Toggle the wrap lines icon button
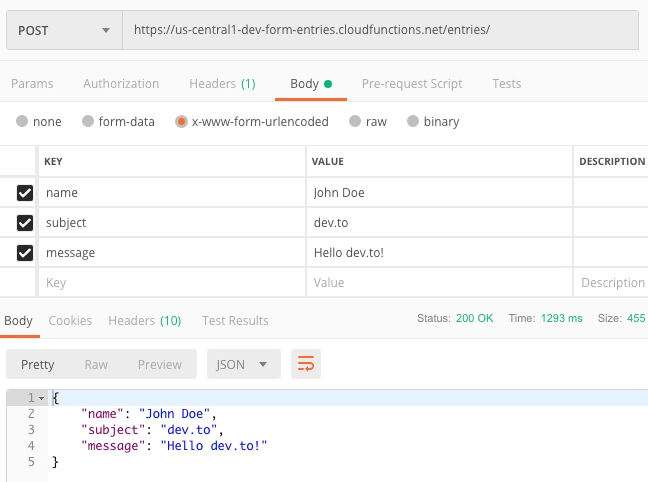This screenshot has width=648, height=482. point(306,364)
